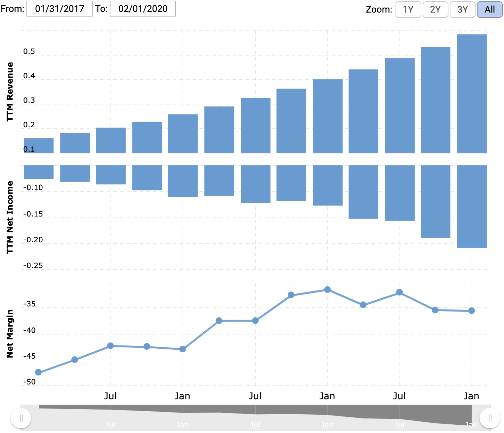This screenshot has height=433, width=504.
Task: Click the From: label
Action: pos(13,9)
